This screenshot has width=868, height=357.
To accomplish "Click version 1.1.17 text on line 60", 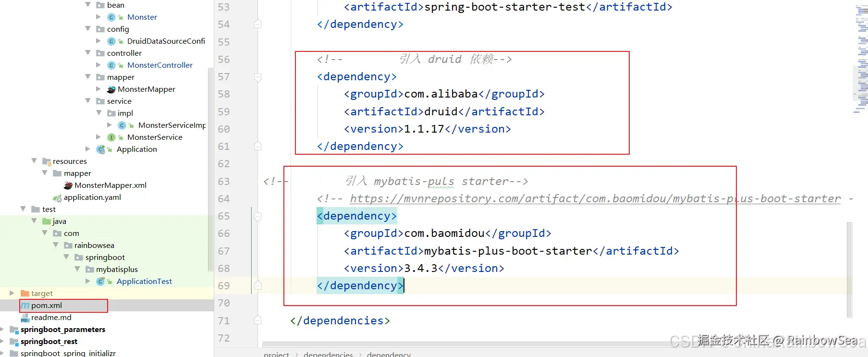I will click(x=424, y=129).
